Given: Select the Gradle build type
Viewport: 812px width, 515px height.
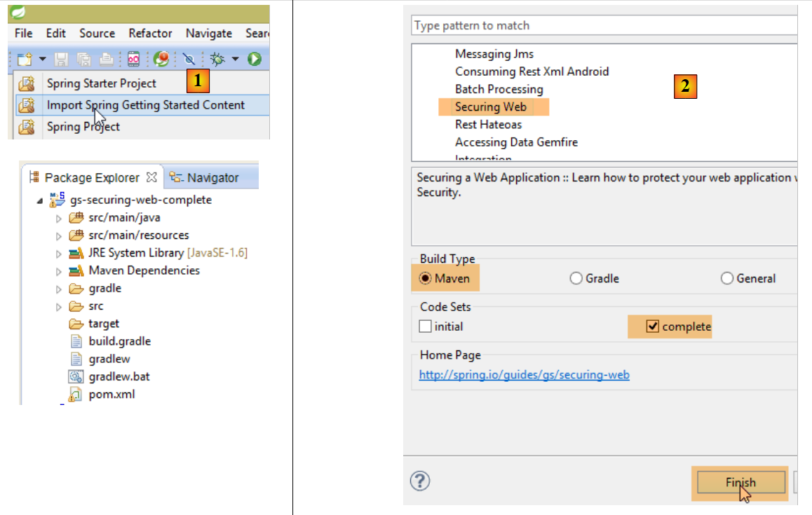Looking at the screenshot, I should point(576,278).
